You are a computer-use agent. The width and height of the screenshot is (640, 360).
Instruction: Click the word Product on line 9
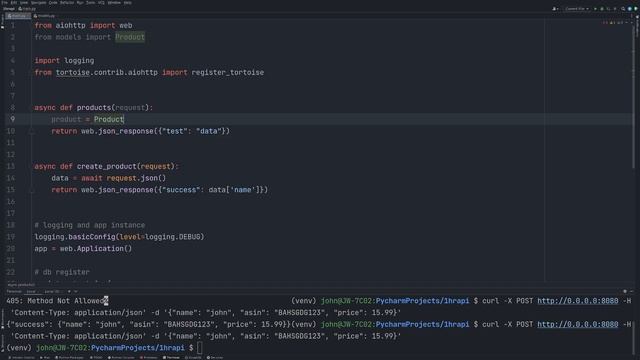tap(109, 119)
